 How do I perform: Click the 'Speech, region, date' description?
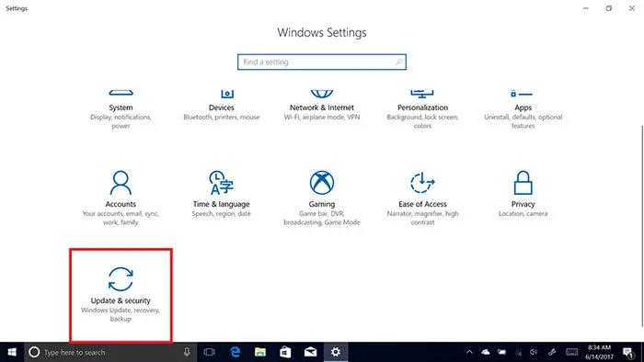tap(222, 213)
